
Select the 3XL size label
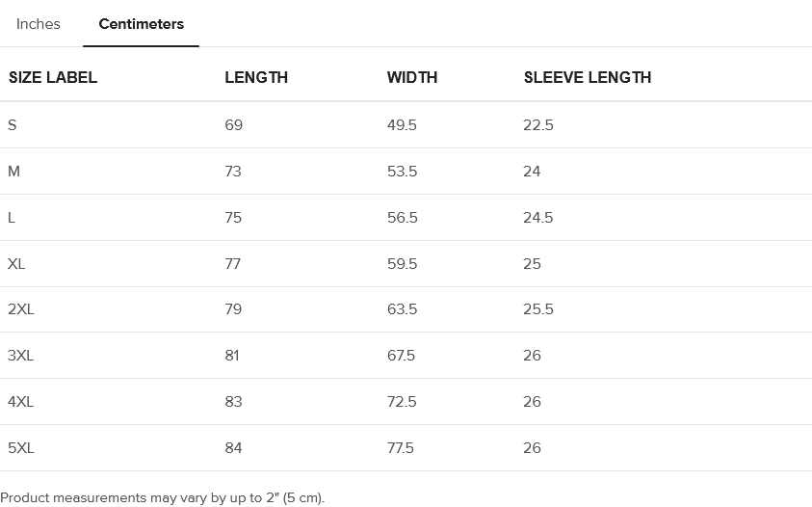(x=21, y=356)
